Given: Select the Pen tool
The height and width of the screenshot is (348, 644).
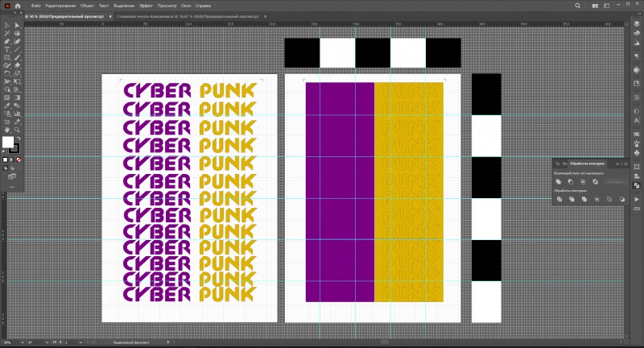Looking at the screenshot, I should (x=7, y=42).
